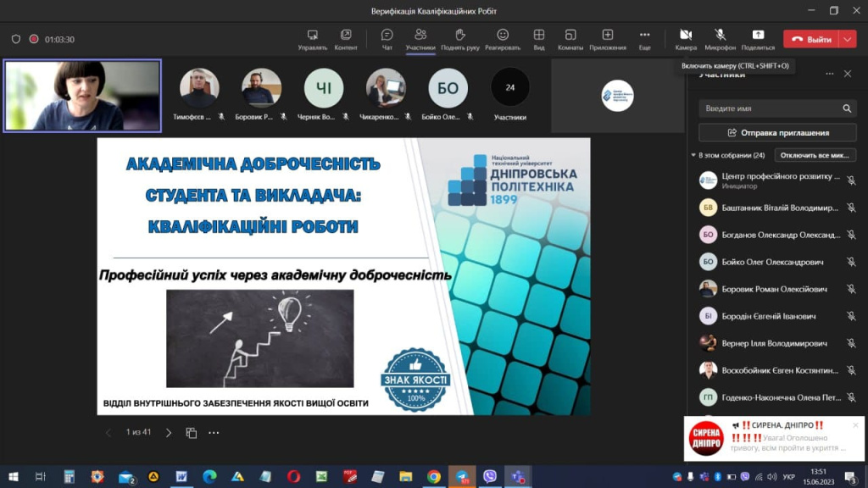Viewport: 868px width, 488px height.
Task: Toggle mic of Бойко Олег Олександрович
Action: click(x=851, y=262)
